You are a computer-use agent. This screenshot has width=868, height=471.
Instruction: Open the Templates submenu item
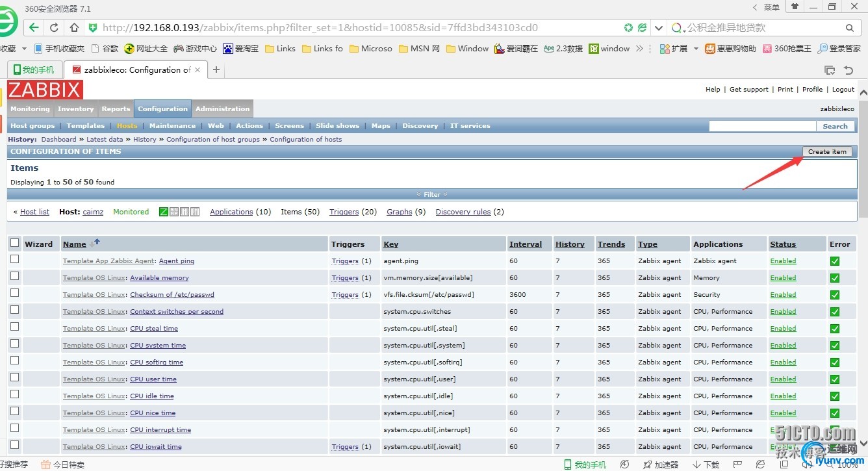[x=85, y=126]
